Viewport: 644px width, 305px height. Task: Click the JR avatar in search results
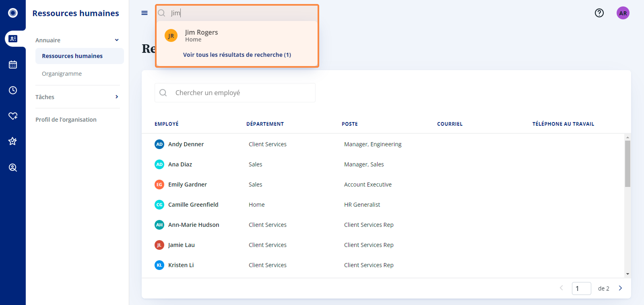pyautogui.click(x=171, y=35)
